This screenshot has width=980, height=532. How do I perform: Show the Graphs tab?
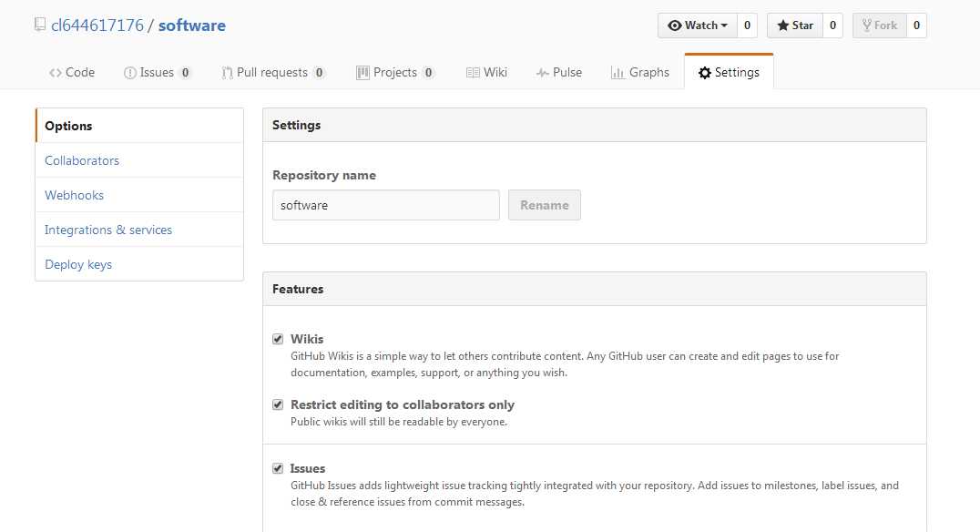point(640,73)
